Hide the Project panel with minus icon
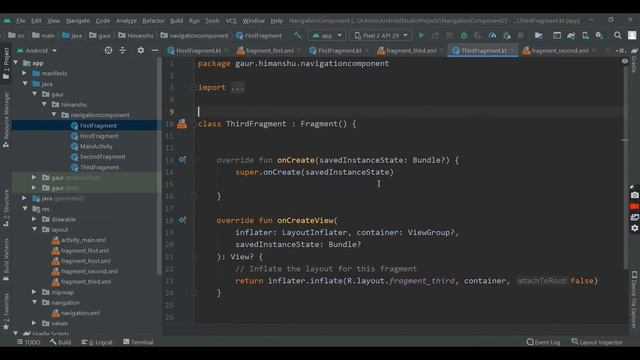The width and height of the screenshot is (640, 360). [155, 50]
